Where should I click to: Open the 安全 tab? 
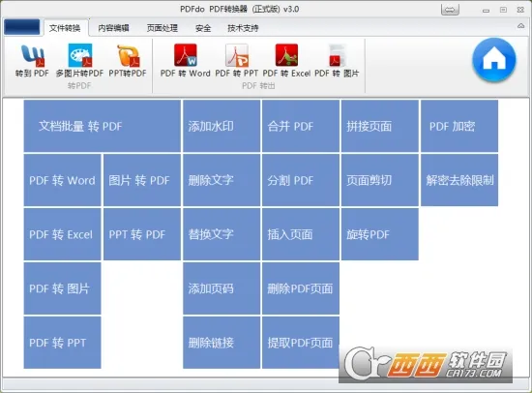tap(203, 28)
